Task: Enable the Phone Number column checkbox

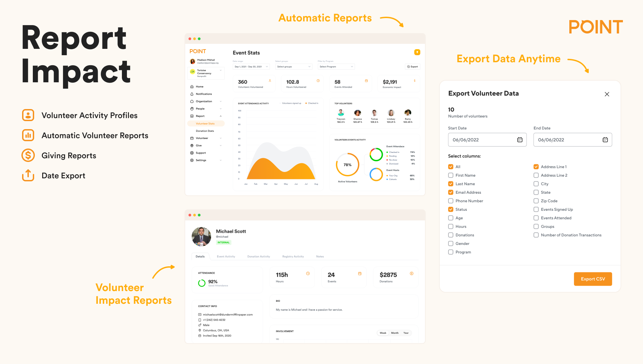Action: (x=450, y=201)
